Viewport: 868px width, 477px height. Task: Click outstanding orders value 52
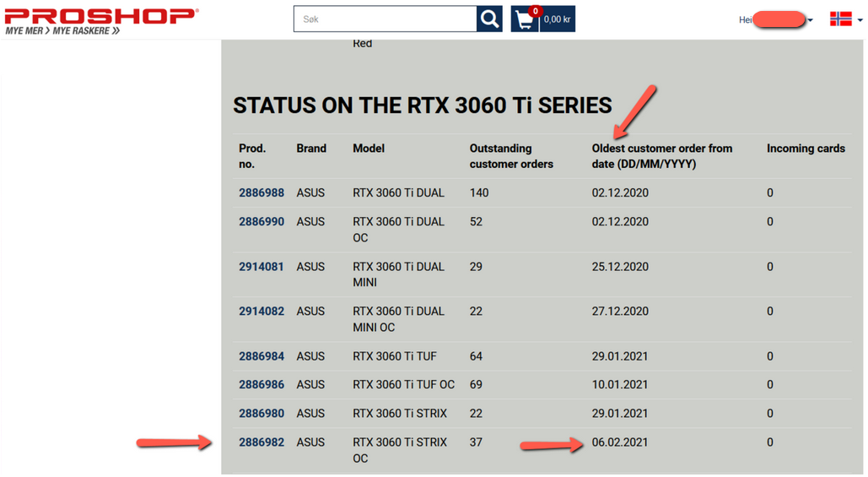point(476,221)
